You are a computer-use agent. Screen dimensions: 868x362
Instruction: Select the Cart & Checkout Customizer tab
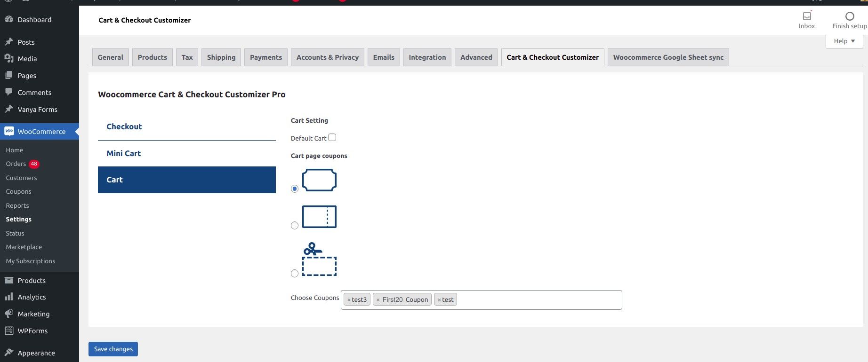[553, 57]
